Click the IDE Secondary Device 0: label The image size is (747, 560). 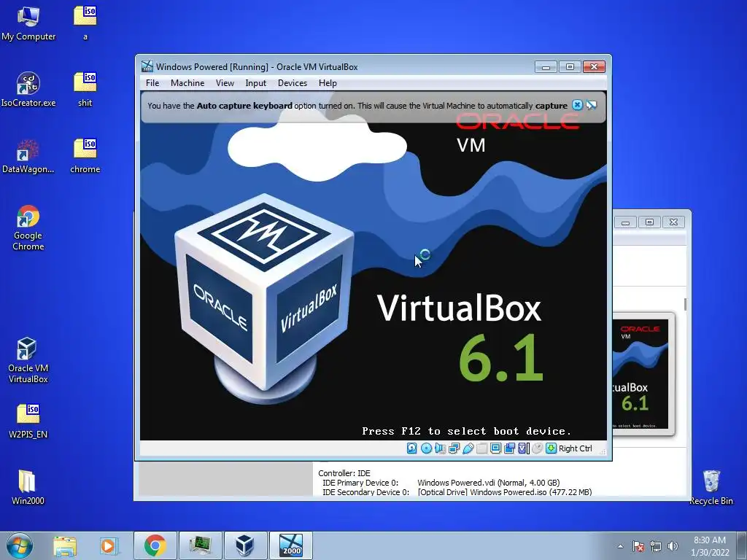365,492
